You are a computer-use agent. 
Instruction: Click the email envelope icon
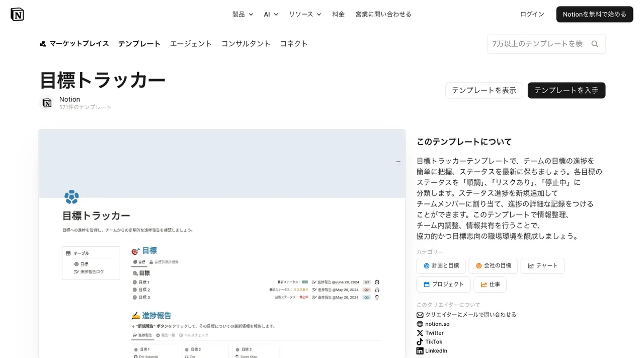420,315
